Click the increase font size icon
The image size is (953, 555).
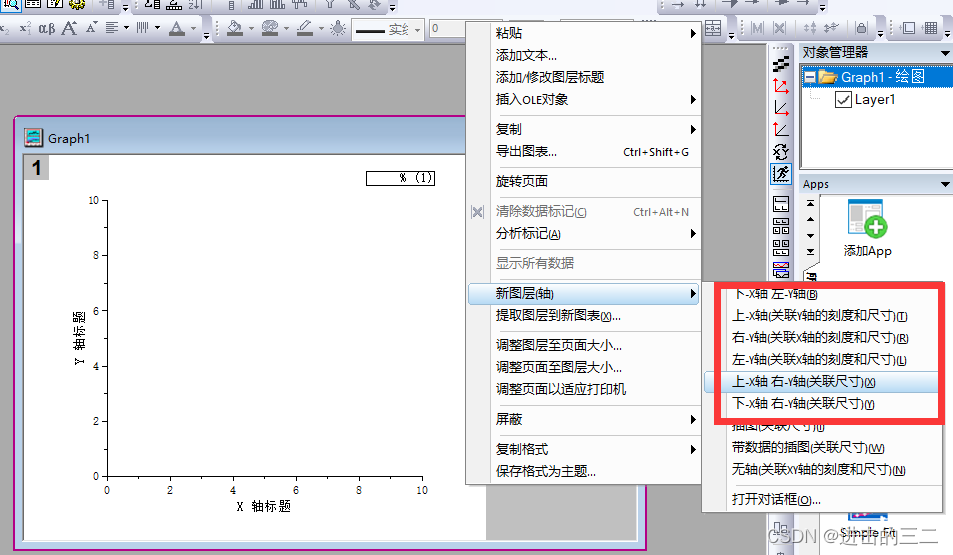[x=69, y=28]
